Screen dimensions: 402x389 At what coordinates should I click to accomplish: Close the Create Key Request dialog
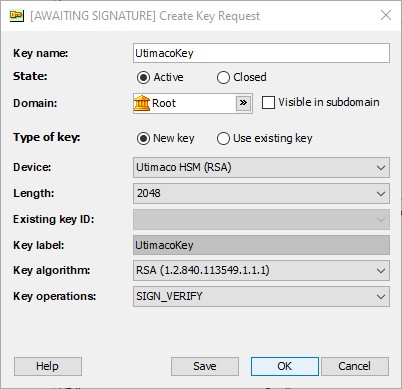tap(386, 15)
